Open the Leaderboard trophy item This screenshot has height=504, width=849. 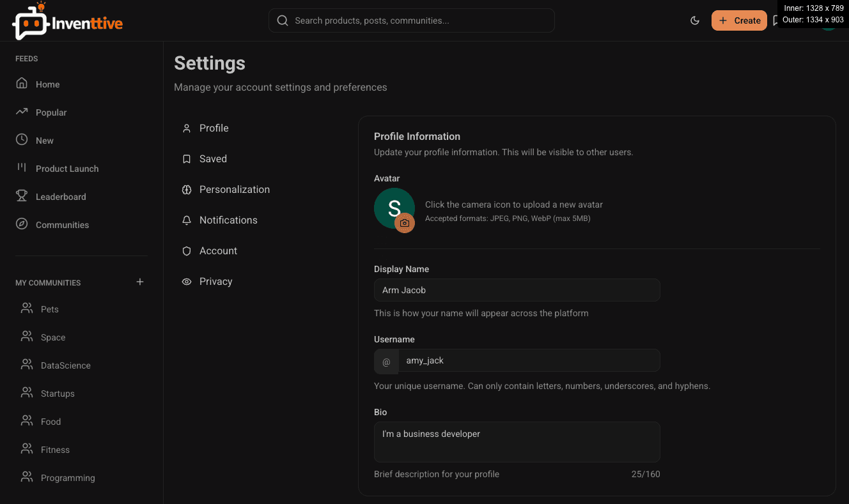pos(60,197)
